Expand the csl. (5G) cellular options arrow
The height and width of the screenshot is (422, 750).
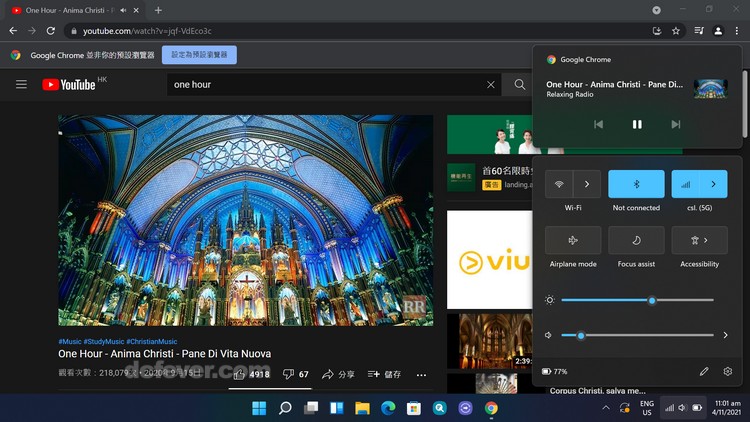coord(713,184)
